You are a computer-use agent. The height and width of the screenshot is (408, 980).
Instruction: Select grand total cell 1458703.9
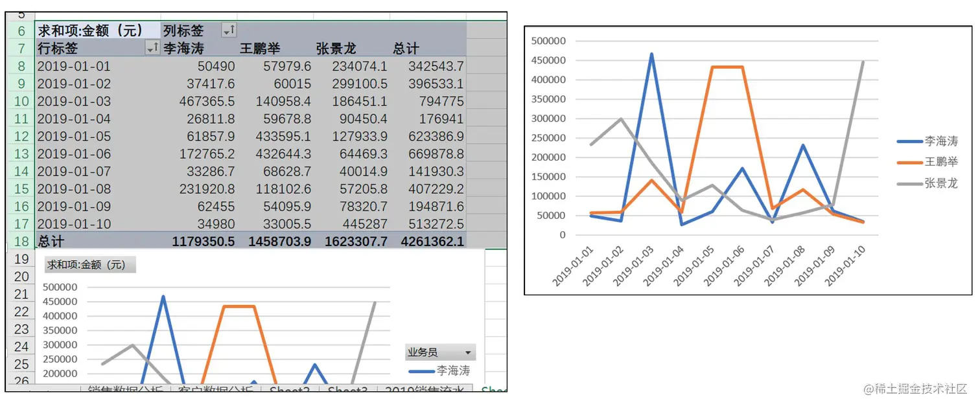279,242
